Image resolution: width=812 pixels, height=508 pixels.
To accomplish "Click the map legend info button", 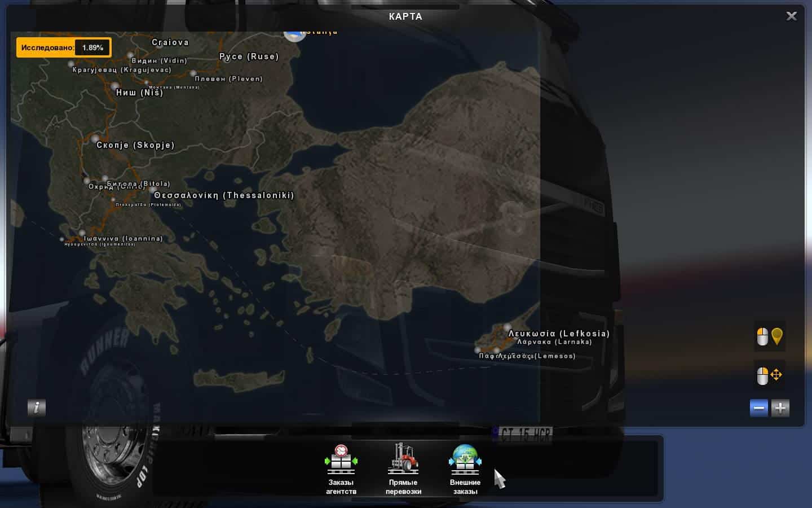I will coord(37,408).
